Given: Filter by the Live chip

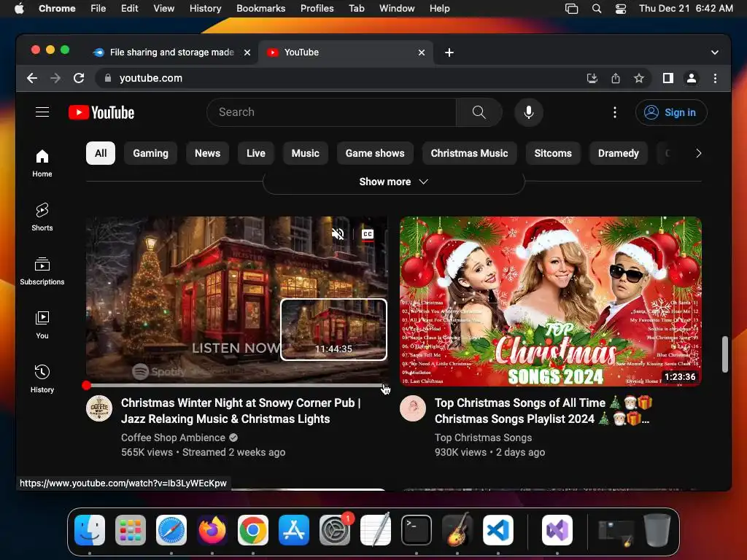Looking at the screenshot, I should tap(256, 153).
